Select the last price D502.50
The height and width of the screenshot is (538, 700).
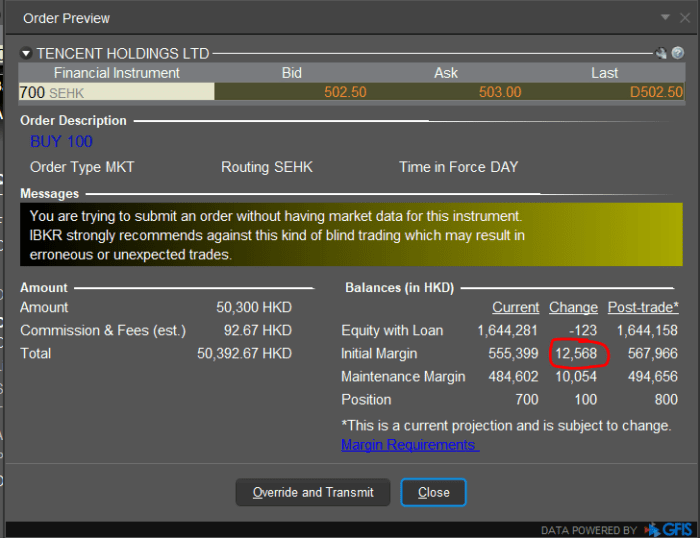656,92
